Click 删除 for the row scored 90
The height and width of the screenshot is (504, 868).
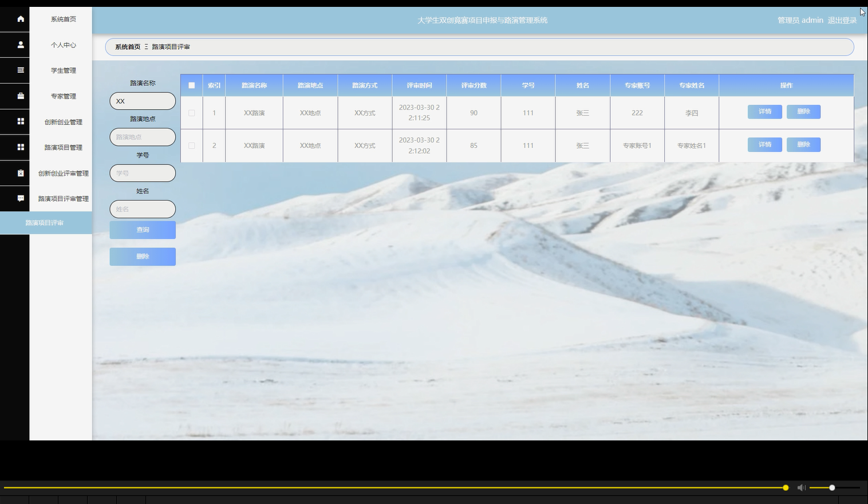tap(804, 112)
